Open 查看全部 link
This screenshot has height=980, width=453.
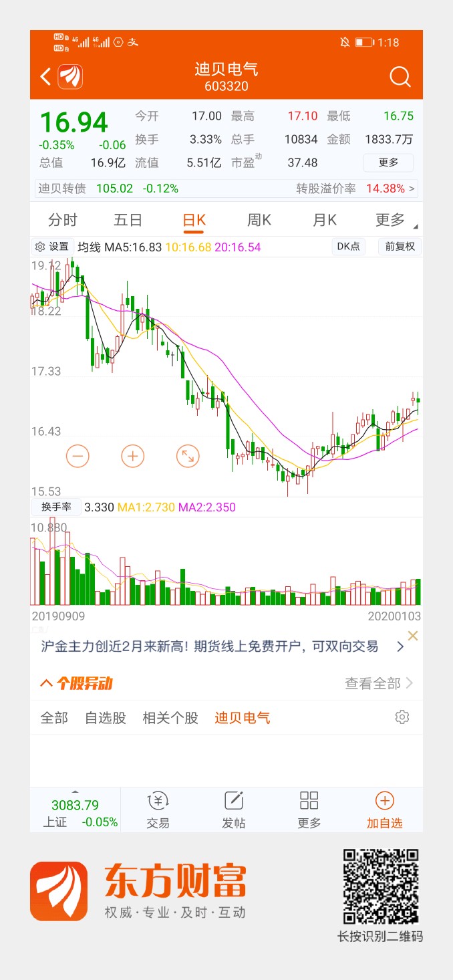(x=379, y=683)
